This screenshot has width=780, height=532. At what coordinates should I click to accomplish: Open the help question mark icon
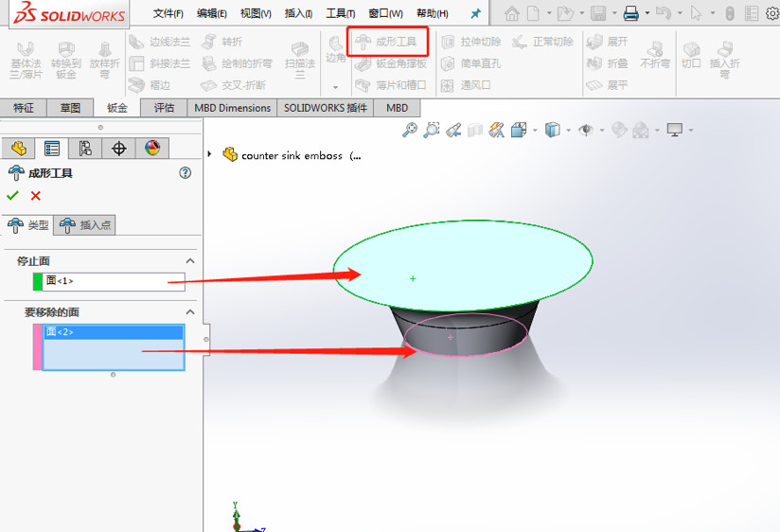click(186, 173)
